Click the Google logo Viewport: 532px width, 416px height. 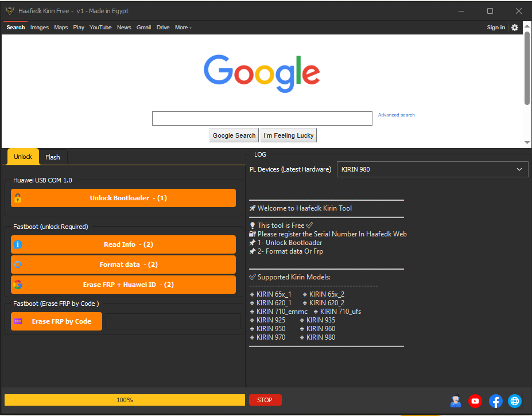click(262, 73)
